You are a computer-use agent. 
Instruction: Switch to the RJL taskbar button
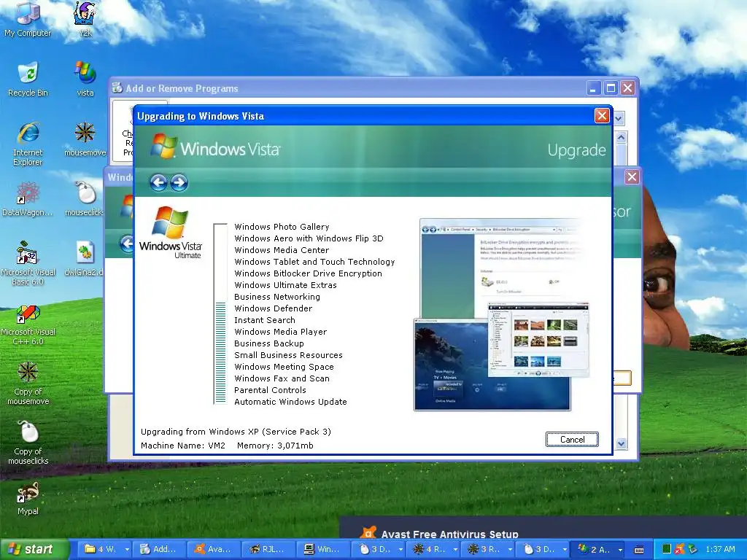point(268,549)
